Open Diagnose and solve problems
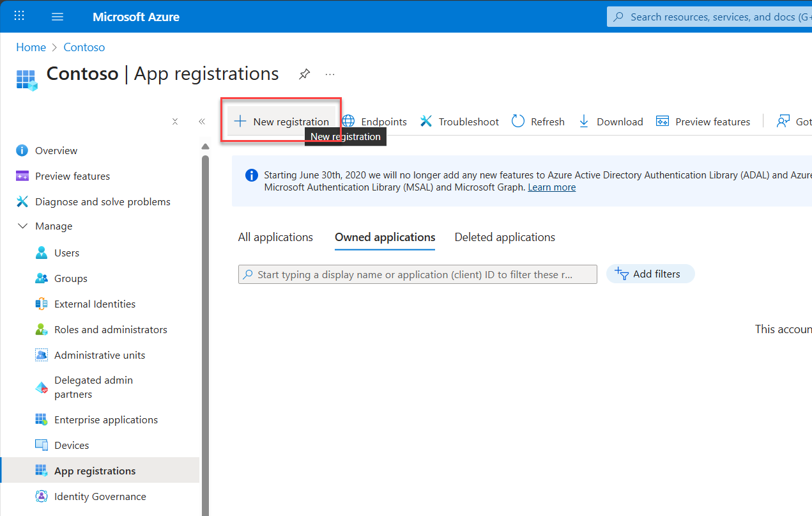812x516 pixels. pyautogui.click(x=100, y=202)
